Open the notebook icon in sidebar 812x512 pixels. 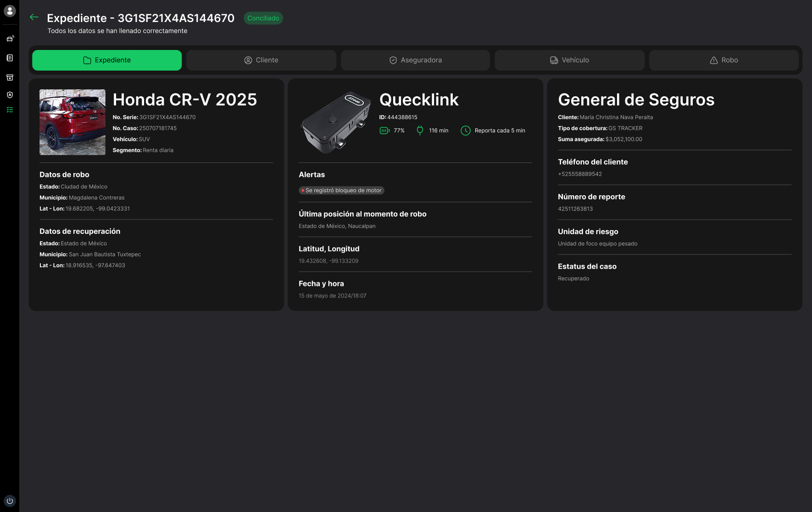[x=10, y=58]
